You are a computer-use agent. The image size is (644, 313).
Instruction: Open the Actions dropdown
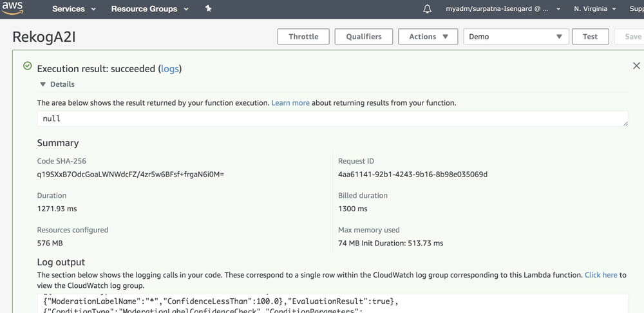tap(428, 37)
